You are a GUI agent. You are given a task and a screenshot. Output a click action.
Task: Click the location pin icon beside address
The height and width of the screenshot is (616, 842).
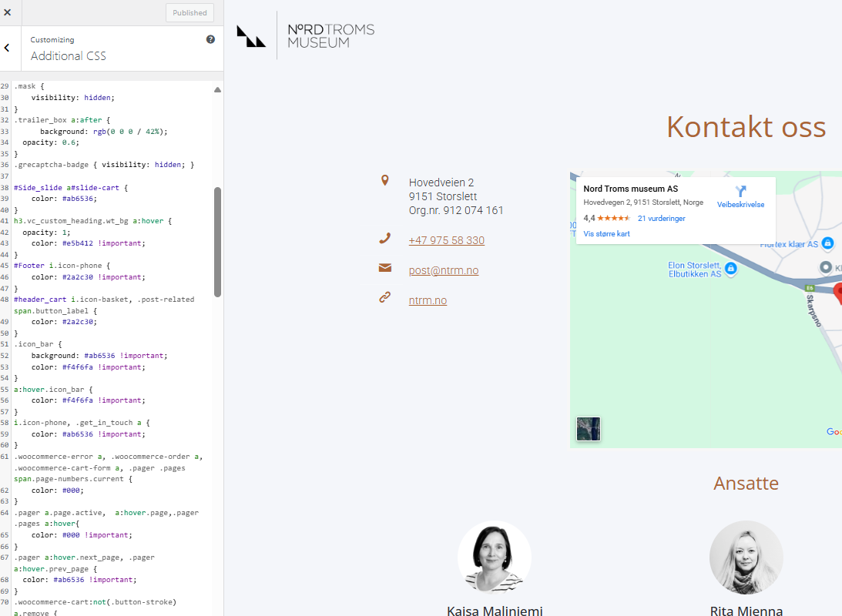[385, 180]
